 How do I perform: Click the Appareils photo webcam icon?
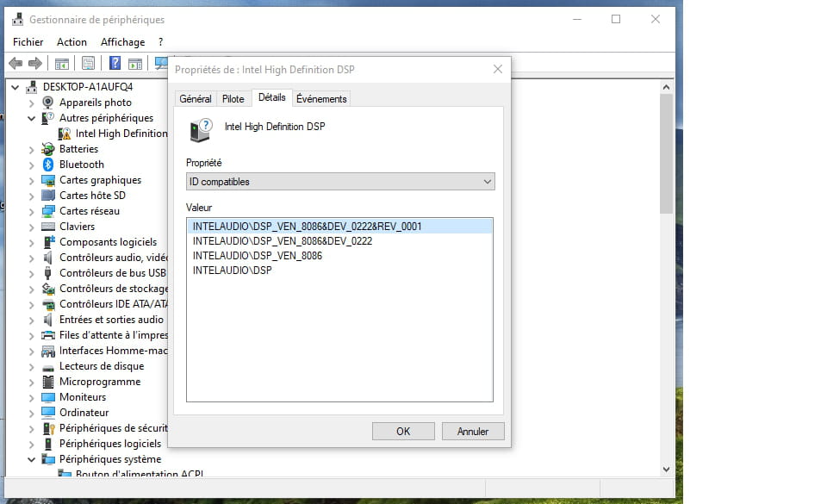pyautogui.click(x=49, y=103)
